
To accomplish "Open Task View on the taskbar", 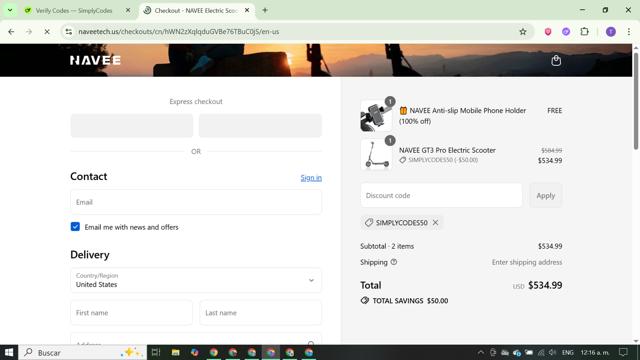I will coord(156,352).
